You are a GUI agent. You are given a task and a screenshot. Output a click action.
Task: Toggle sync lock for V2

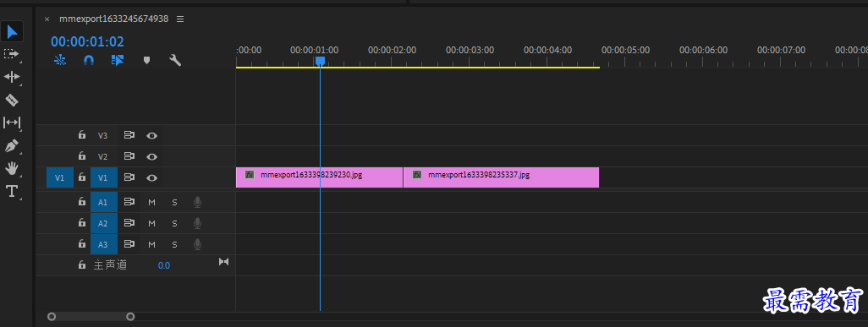point(129,156)
